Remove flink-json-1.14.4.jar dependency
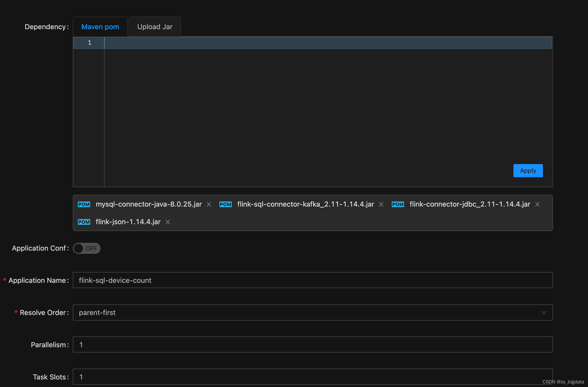 (x=168, y=222)
